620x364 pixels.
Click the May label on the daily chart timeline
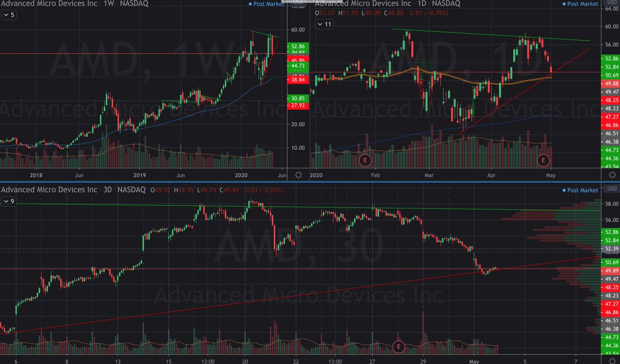(550, 176)
